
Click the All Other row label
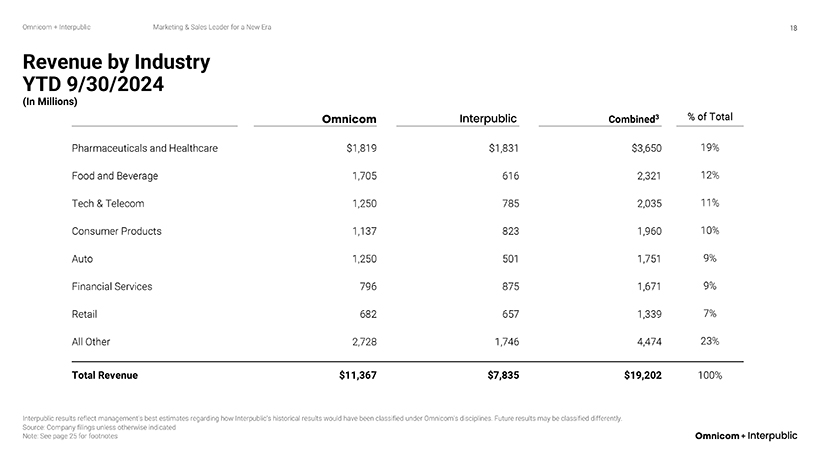coord(91,341)
